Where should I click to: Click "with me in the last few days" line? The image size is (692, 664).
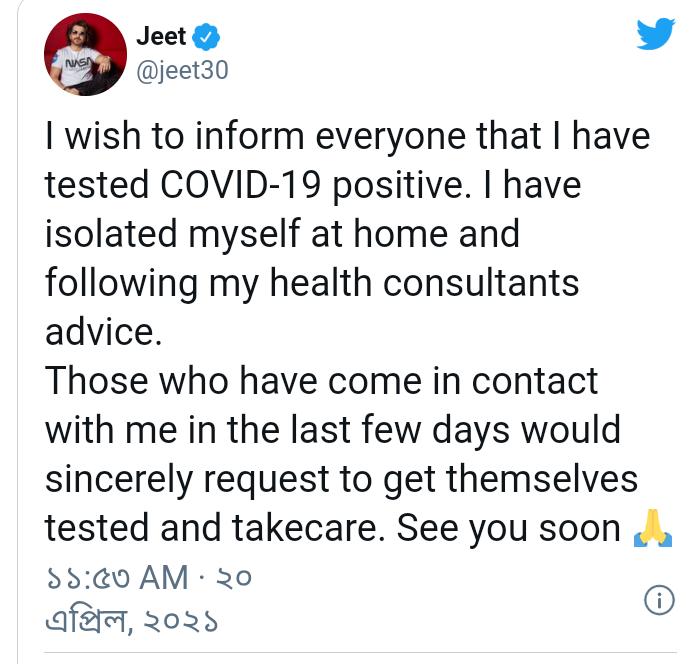[x=333, y=430]
